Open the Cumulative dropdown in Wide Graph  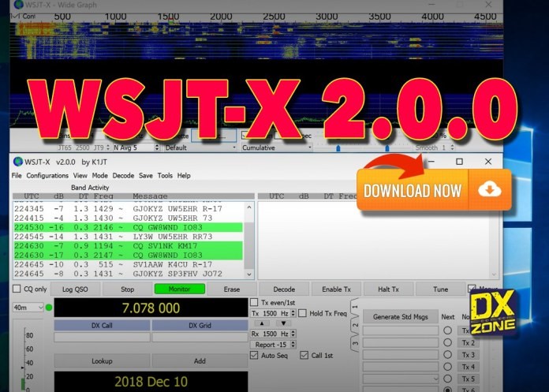click(x=277, y=147)
